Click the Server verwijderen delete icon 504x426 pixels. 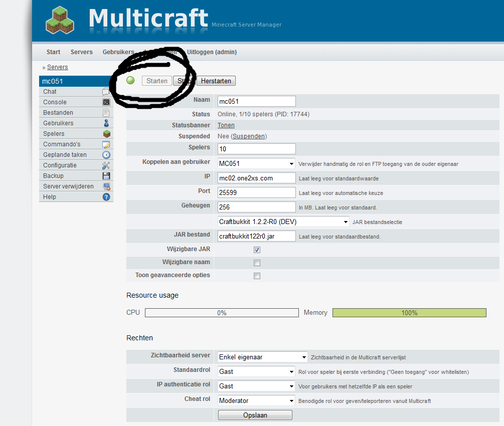(106, 186)
